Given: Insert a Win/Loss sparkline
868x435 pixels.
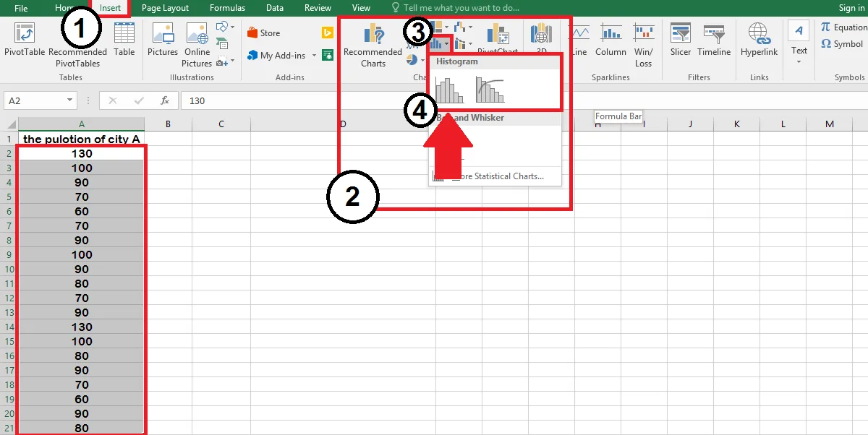Looking at the screenshot, I should click(643, 45).
